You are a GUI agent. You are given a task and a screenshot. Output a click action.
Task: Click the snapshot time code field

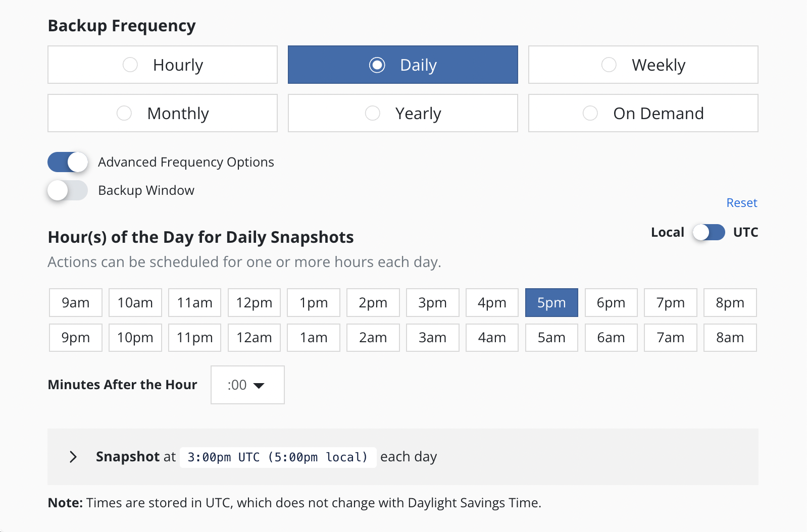tap(278, 457)
